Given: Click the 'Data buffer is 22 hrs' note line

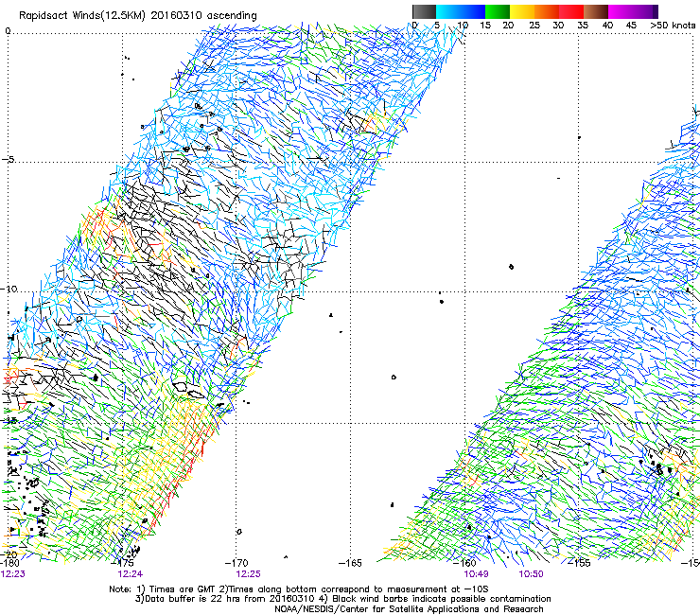Looking at the screenshot, I should point(342,599).
